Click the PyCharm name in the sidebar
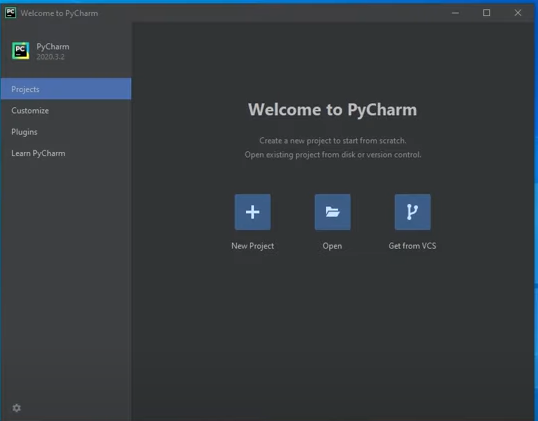538x421 pixels. [53, 47]
